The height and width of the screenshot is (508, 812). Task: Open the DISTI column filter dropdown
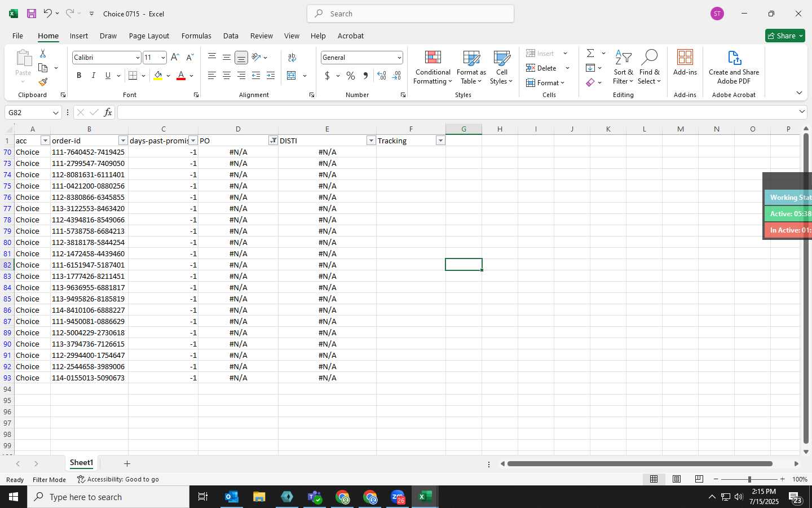(371, 141)
